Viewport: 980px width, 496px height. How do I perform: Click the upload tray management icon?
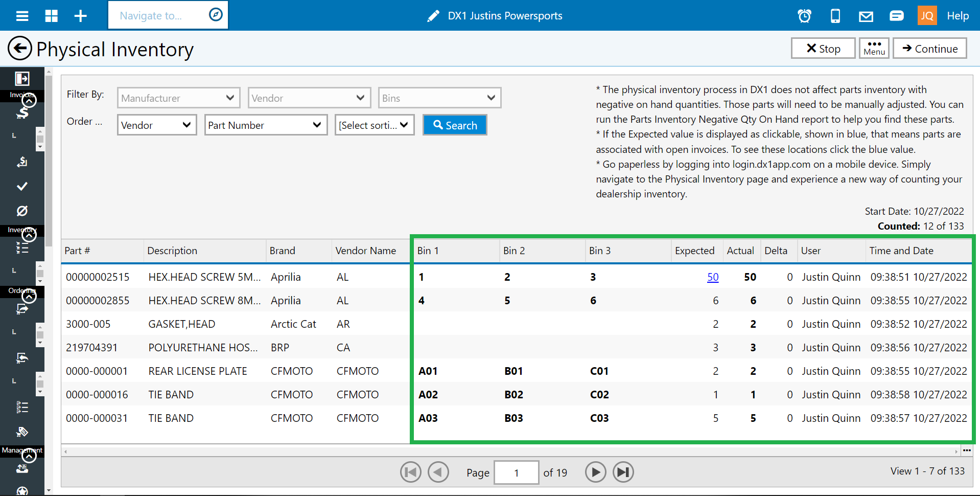click(x=22, y=468)
